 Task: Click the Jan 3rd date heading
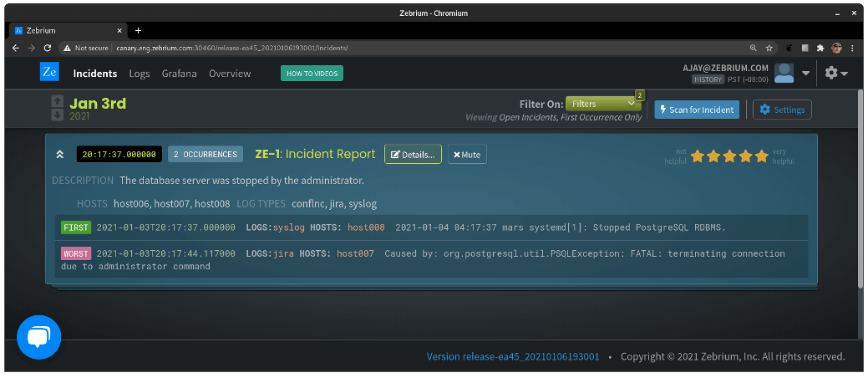[98, 103]
